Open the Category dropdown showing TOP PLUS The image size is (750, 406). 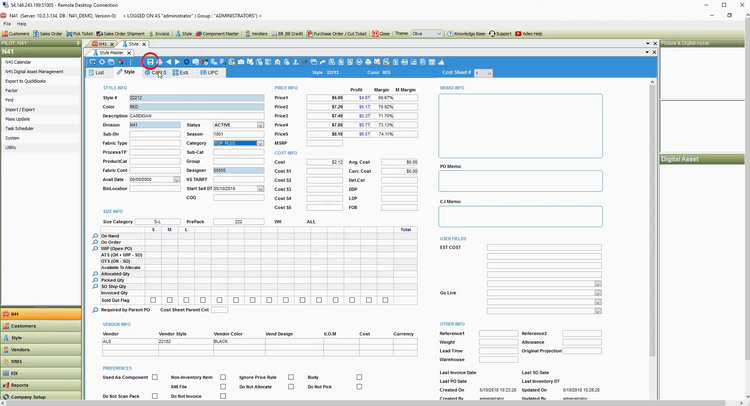[x=260, y=143]
